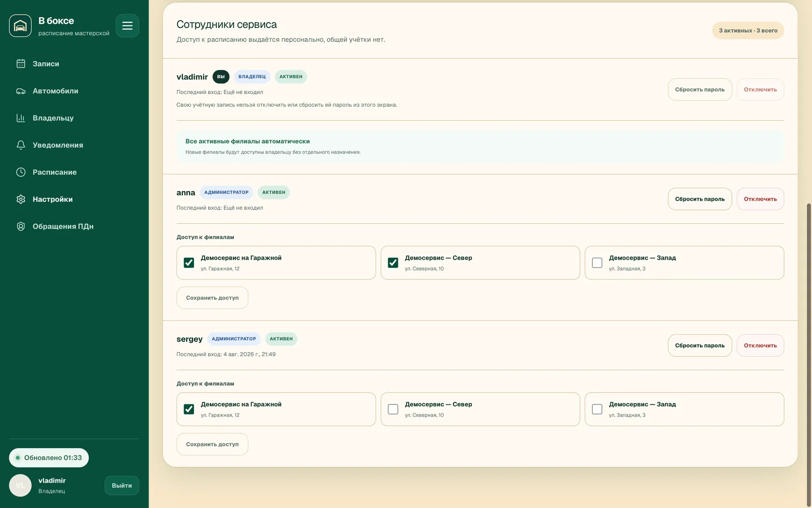Screen dimensions: 812x508
Task: Disable the sergey account
Action: [760, 345]
